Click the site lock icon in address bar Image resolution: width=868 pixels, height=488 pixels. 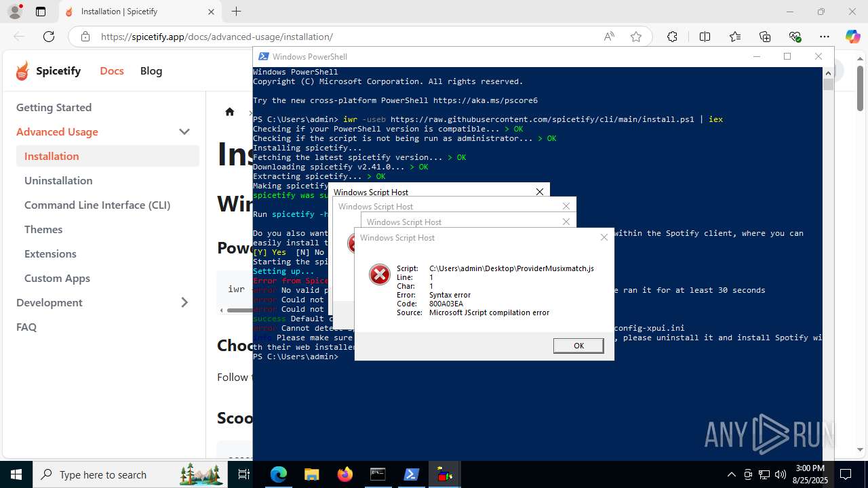point(85,37)
